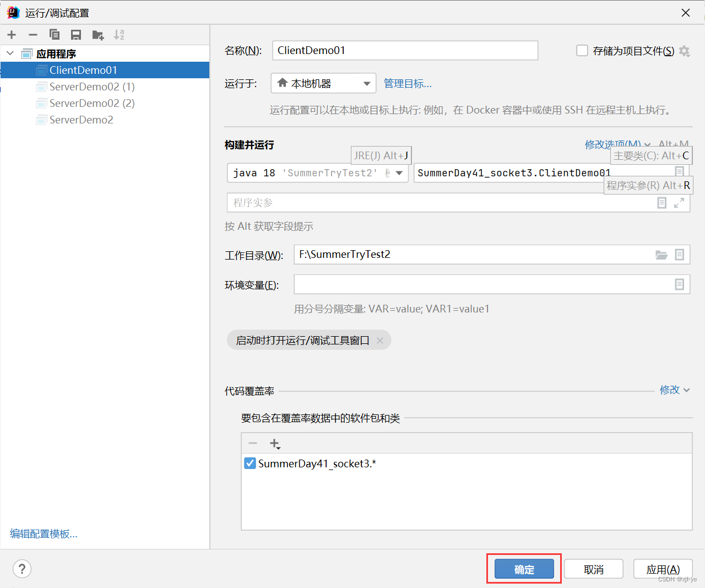The height and width of the screenshot is (588, 705).
Task: Insert macro into working directory field
Action: (x=679, y=255)
